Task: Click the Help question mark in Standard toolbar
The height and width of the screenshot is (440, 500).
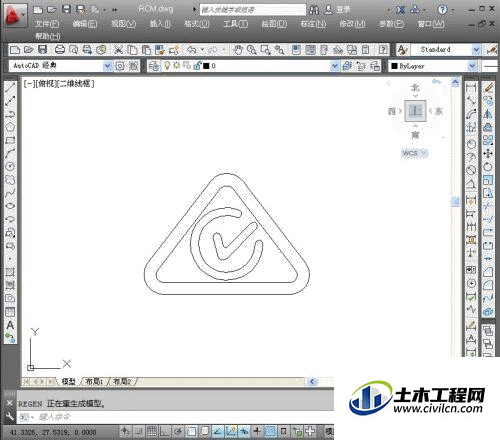Action: coord(383,50)
